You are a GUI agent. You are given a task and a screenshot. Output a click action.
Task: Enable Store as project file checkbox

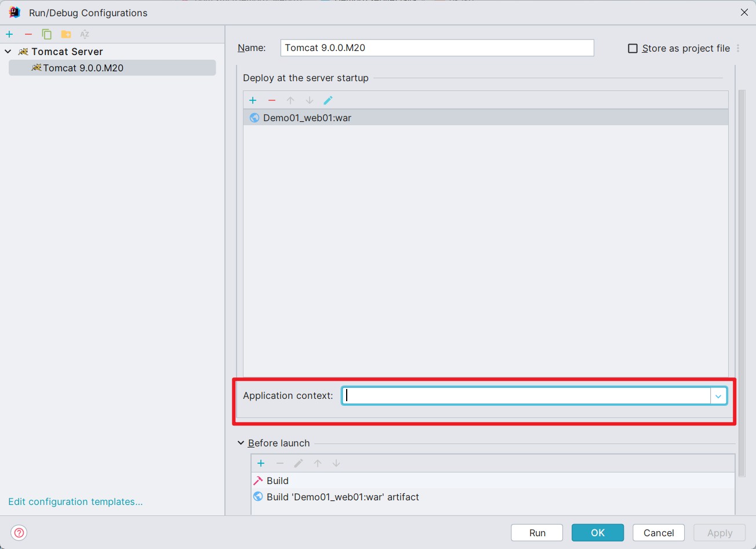tap(633, 49)
